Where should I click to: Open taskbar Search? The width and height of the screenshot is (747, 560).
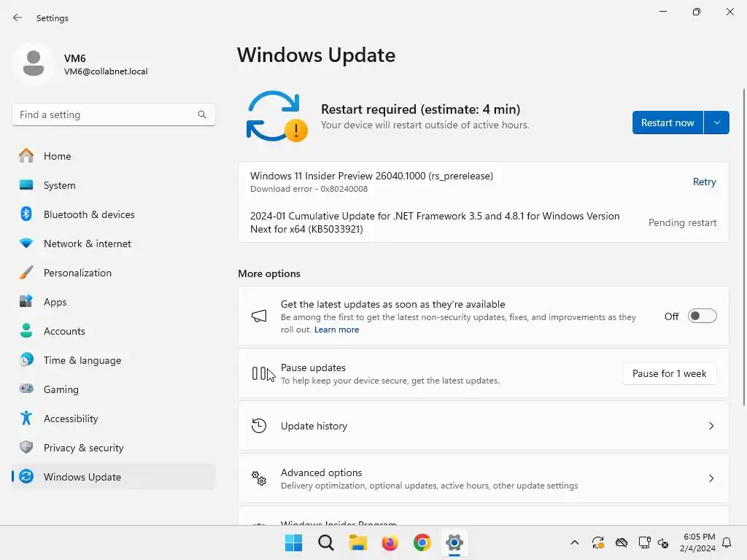(326, 542)
